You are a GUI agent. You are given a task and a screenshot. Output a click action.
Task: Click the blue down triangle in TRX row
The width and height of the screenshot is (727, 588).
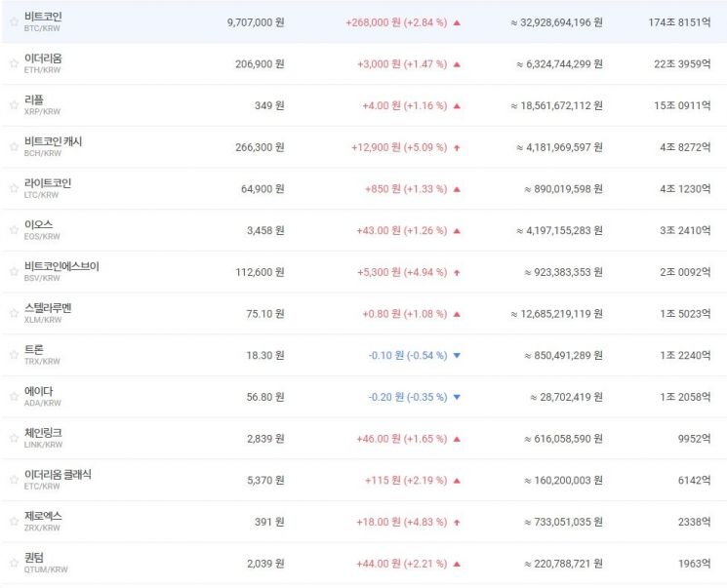[x=457, y=355]
